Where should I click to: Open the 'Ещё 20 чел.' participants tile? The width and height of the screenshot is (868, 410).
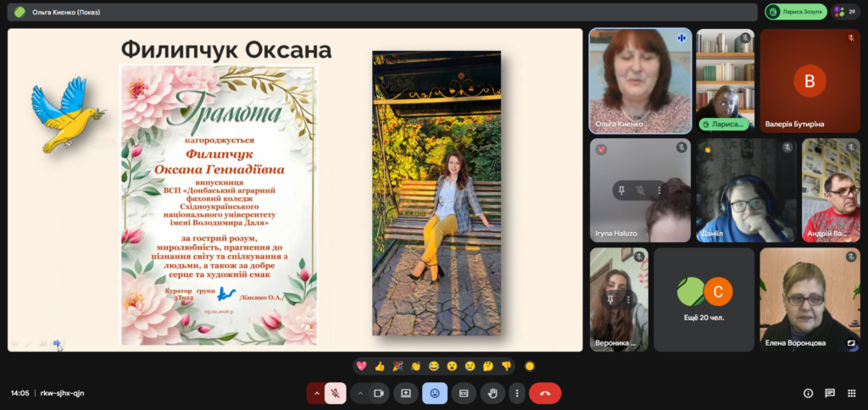tap(704, 299)
